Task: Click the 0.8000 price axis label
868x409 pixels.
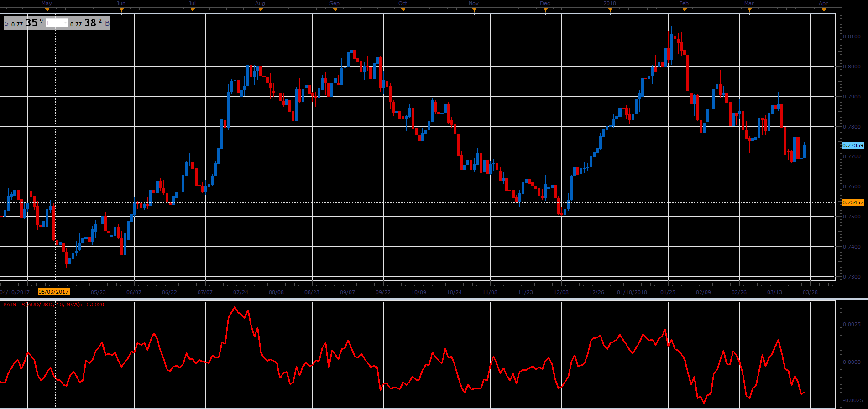Action: tap(852, 67)
